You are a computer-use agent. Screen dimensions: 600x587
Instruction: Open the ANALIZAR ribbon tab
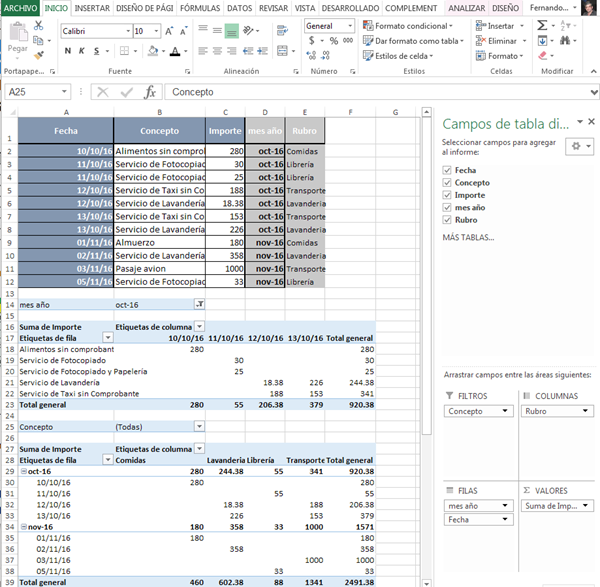(466, 8)
